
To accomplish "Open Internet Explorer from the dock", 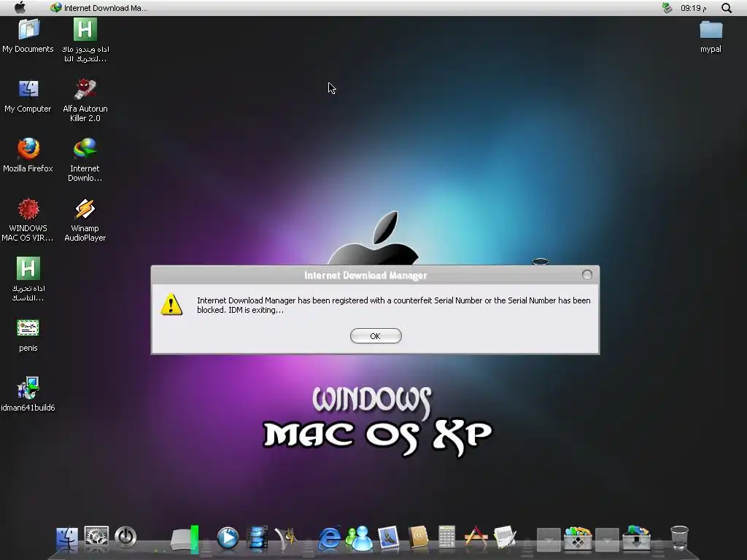I will [330, 538].
